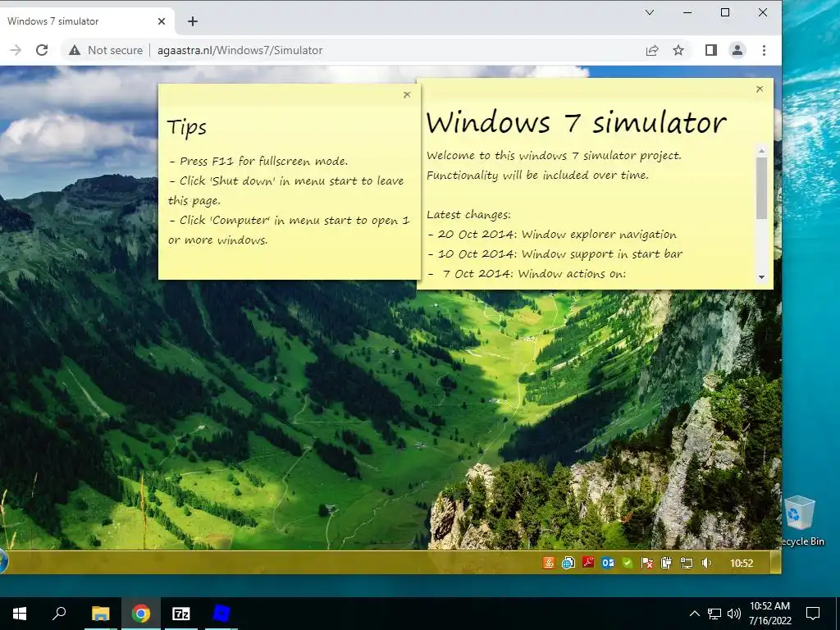Open the Chrome tab search chevron
This screenshot has height=630, width=840.
pyautogui.click(x=650, y=12)
